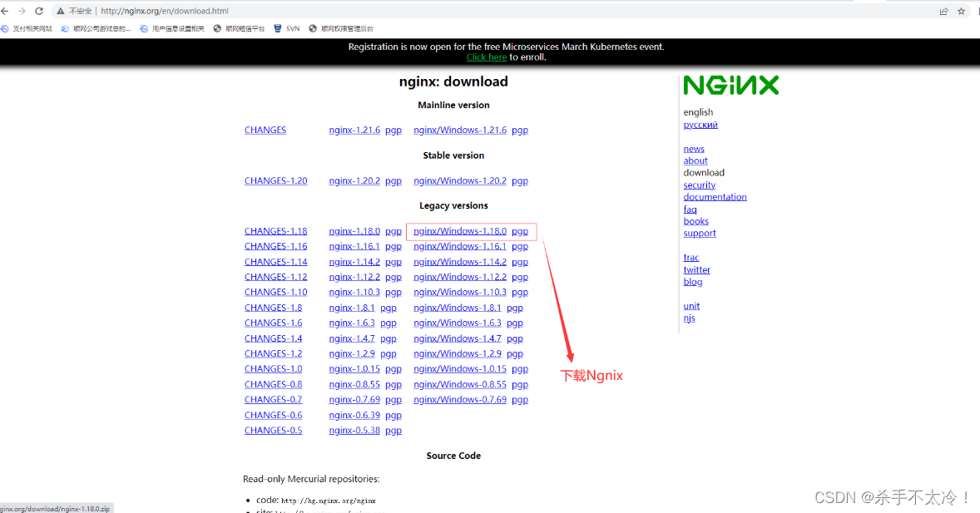Viewport: 980px width, 513px height.
Task: Download nginx-1.14.2 source
Action: coord(354,262)
